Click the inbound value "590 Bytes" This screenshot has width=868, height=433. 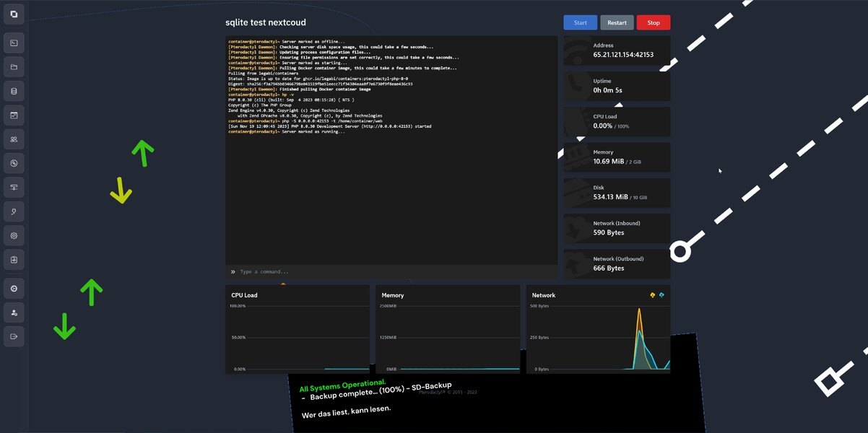pyautogui.click(x=609, y=232)
